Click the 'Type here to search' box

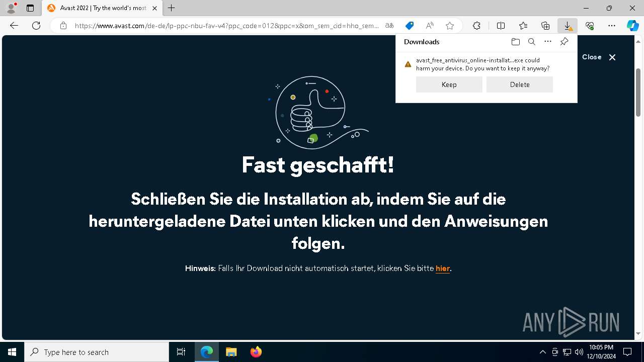[97, 352]
